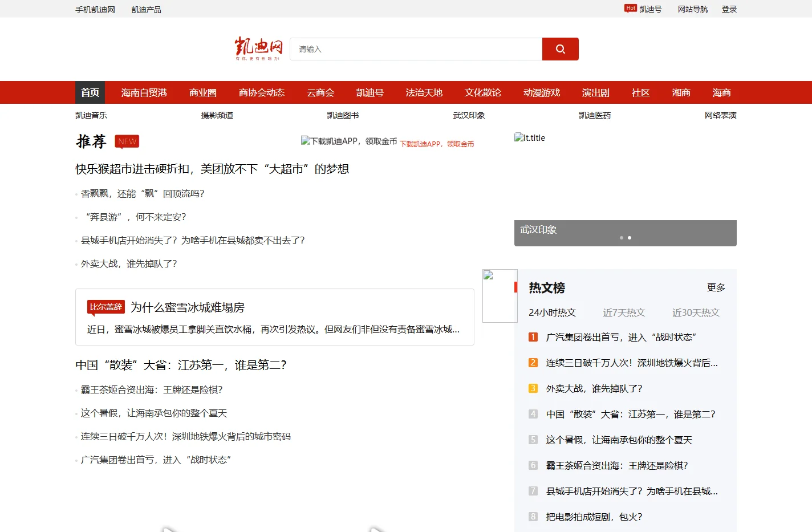
Task: Click the red 下载凯迪APP,领取金币 link
Action: pos(437,144)
